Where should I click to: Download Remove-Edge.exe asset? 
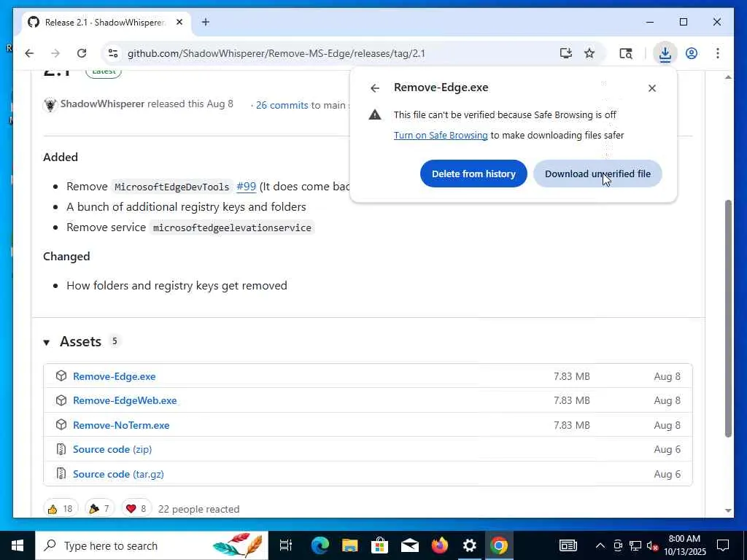click(x=115, y=376)
